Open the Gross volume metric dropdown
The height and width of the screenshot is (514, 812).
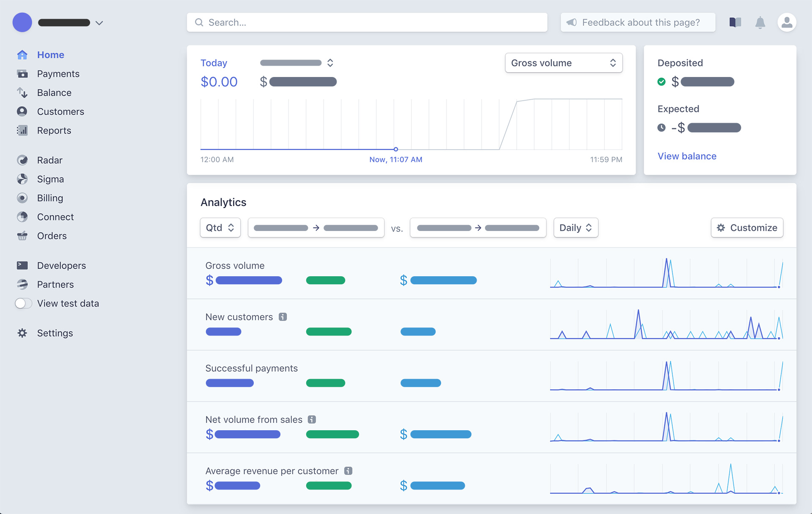click(563, 63)
